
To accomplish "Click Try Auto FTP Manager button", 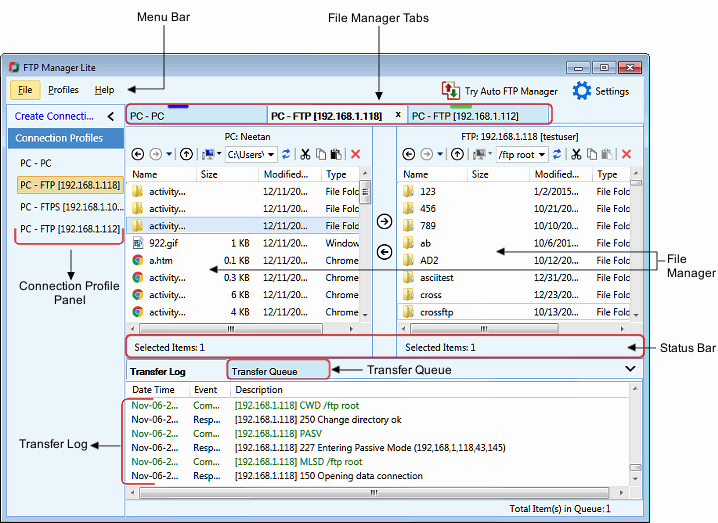I will pyautogui.click(x=500, y=91).
